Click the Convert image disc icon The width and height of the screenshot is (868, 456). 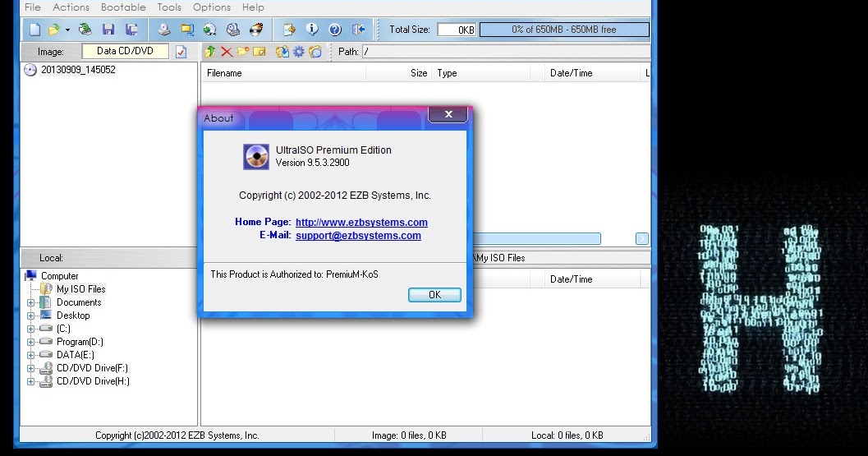click(209, 30)
